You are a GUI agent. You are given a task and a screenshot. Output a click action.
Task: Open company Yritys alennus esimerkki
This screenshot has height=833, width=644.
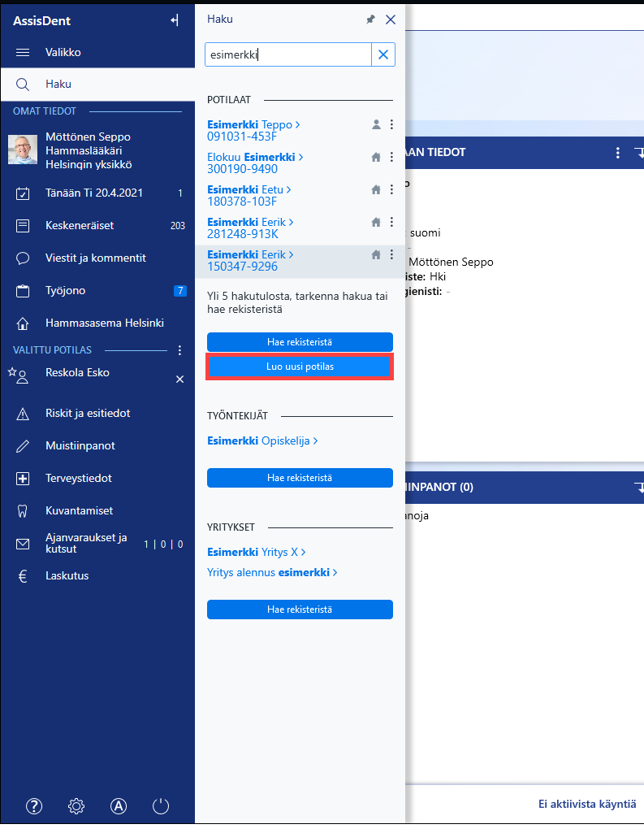pyautogui.click(x=272, y=573)
